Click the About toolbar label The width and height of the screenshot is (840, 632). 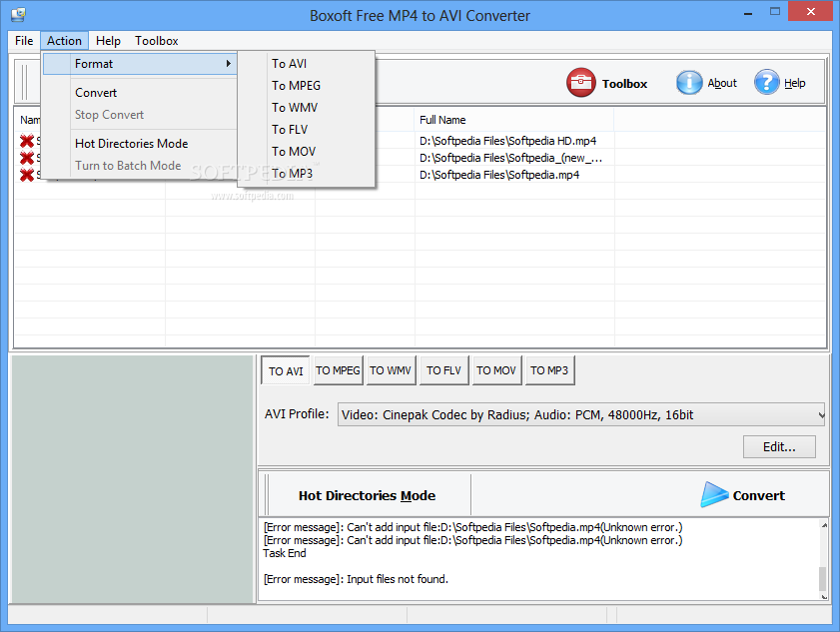click(722, 83)
